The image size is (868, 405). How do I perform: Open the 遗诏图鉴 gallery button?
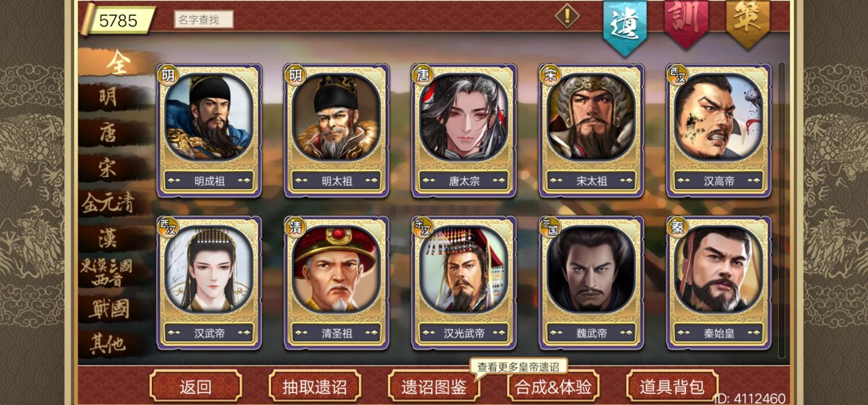point(434,386)
